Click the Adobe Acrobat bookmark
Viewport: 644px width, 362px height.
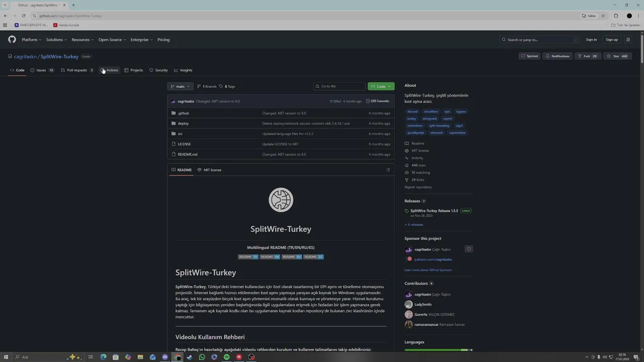(x=66, y=25)
